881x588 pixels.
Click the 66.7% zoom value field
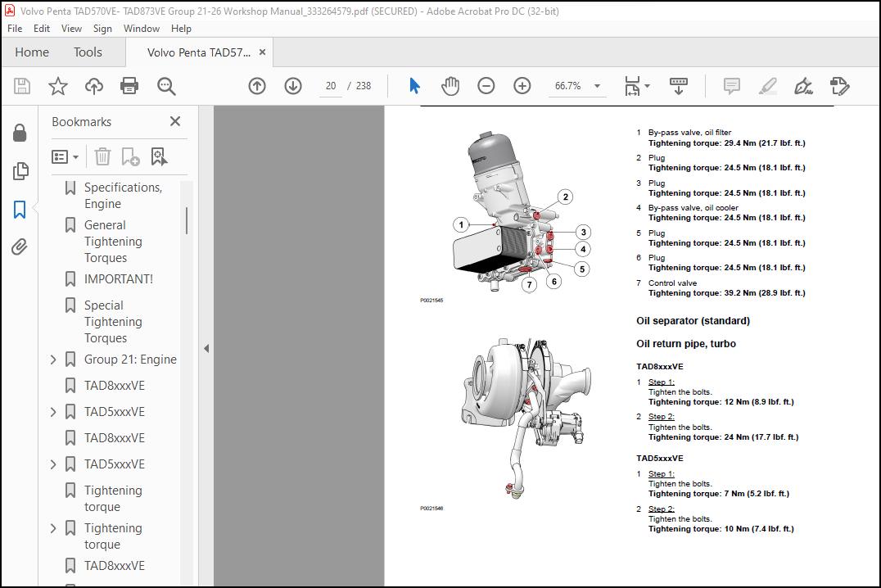click(568, 86)
